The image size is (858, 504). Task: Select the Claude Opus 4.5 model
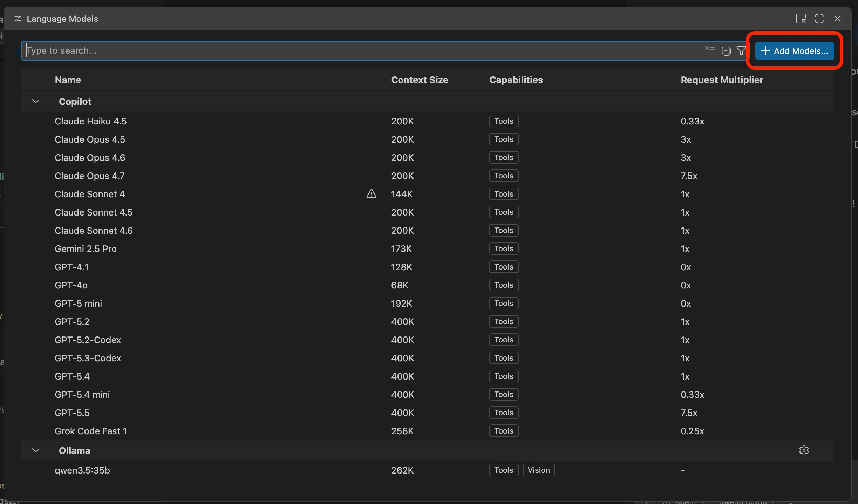point(427,139)
